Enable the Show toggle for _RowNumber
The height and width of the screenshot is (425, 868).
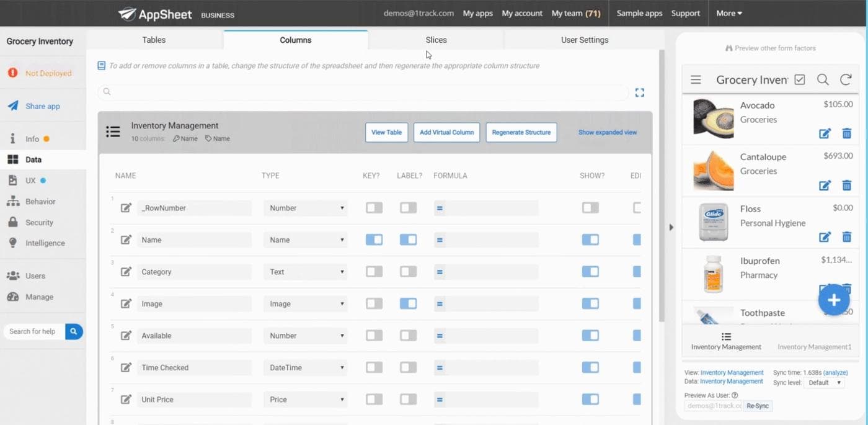(590, 208)
